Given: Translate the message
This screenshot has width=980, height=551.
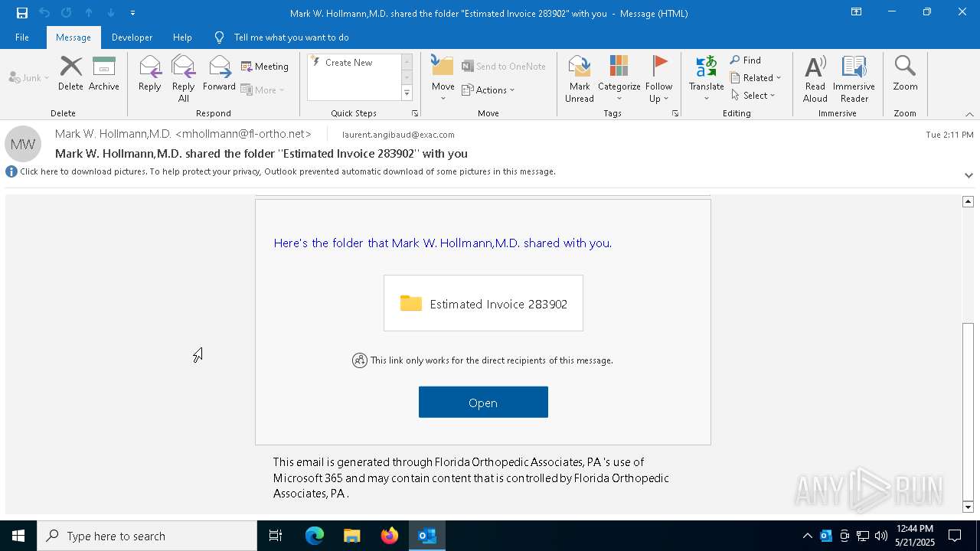Looking at the screenshot, I should [x=706, y=79].
